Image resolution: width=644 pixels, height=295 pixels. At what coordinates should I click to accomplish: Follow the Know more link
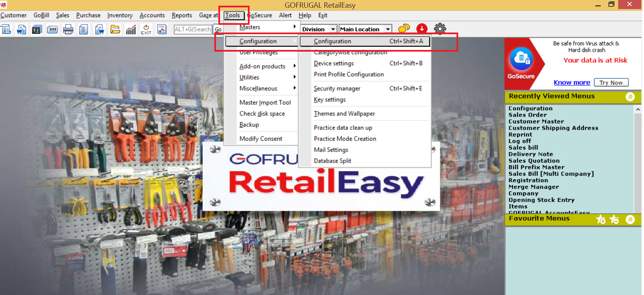pyautogui.click(x=572, y=82)
